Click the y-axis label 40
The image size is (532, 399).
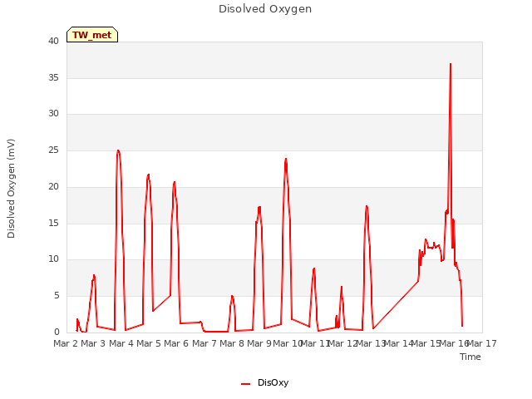coord(53,41)
